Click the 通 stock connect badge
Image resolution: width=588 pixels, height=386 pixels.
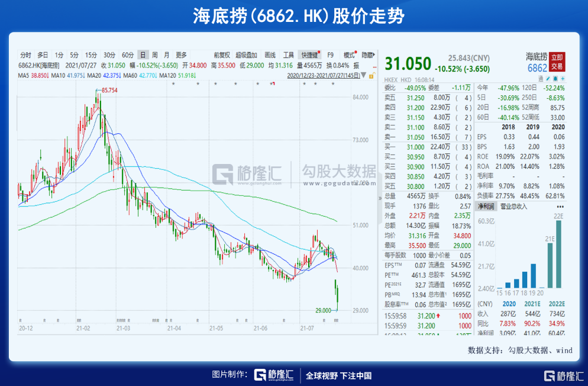point(541,78)
